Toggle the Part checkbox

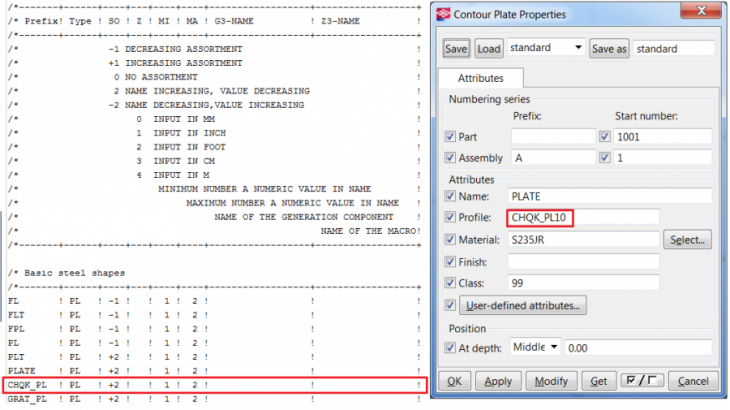click(450, 136)
